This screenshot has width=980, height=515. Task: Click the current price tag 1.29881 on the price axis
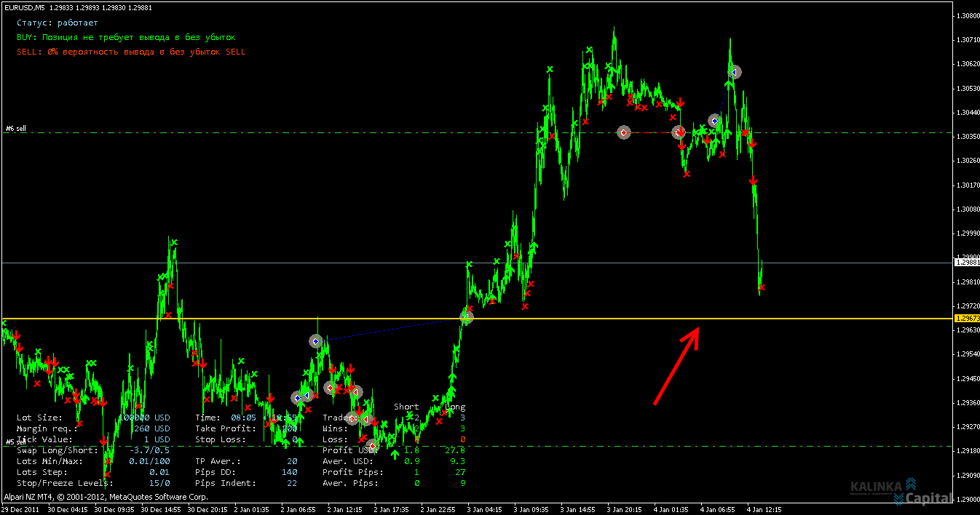coord(966,263)
